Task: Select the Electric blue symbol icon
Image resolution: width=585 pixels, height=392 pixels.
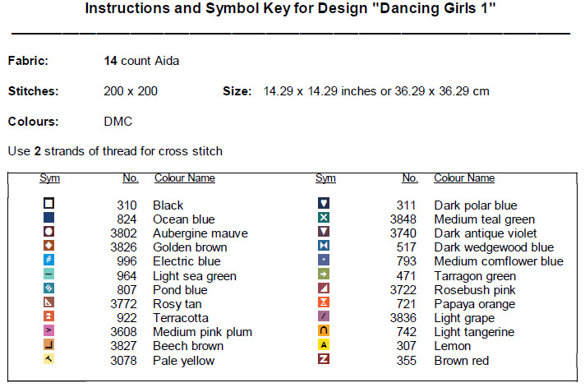Action: point(49,261)
